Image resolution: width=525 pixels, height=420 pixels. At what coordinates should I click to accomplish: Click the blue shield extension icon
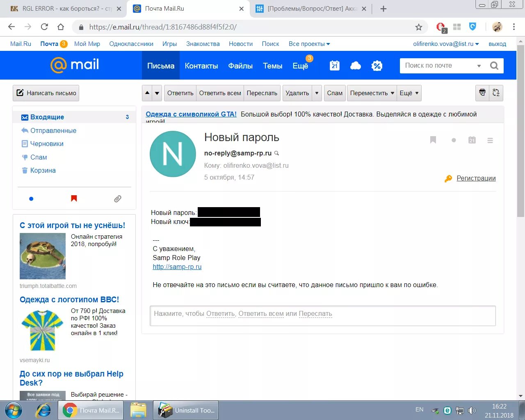472,27
